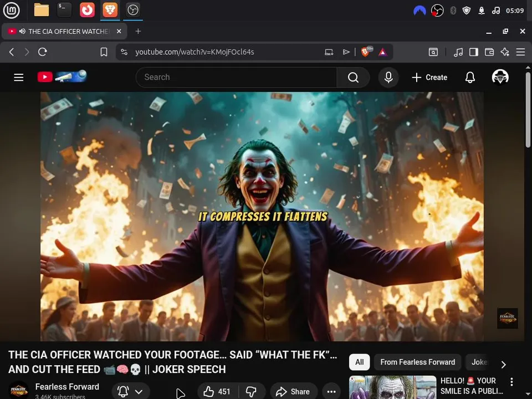This screenshot has width=532, height=399.
Task: Switch to the Brave browser panel icon
Action: coord(110,10)
